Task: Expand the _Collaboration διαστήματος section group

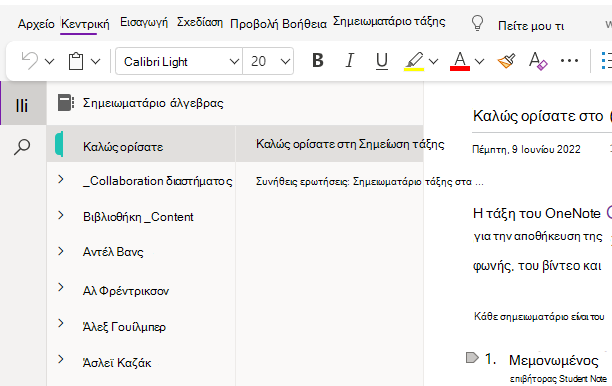Action: 60,180
